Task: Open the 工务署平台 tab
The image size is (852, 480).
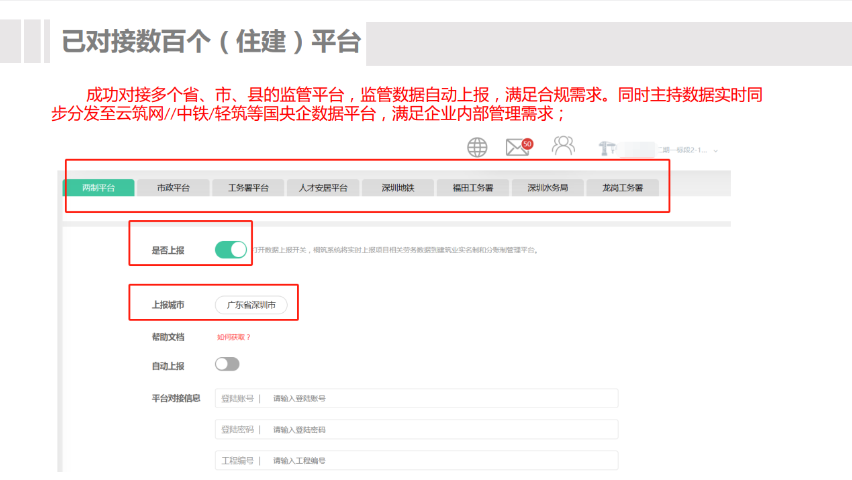Action: point(248,188)
